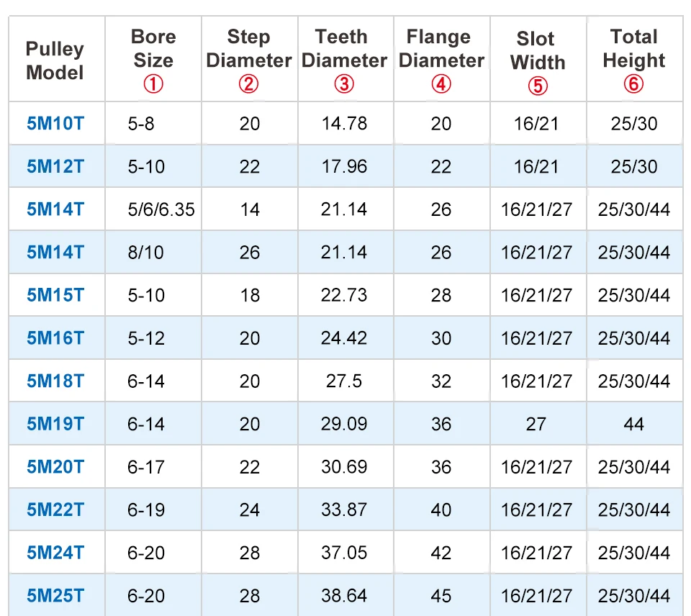
Task: Click the flange diameter value "42"
Action: click(441, 553)
